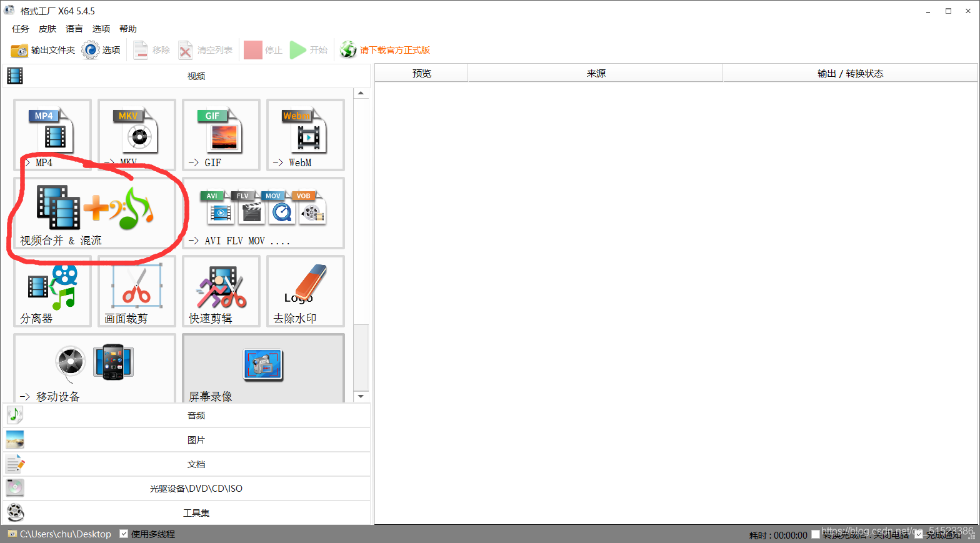Click the video panel scroll-up arrow
The height and width of the screenshot is (543, 980).
(x=361, y=93)
